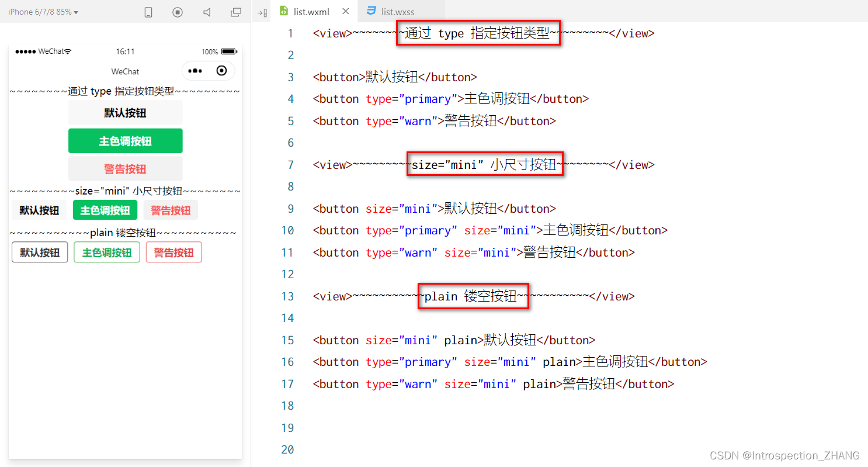
Task: Click code line 5 with type="warn" only
Action: point(435,121)
